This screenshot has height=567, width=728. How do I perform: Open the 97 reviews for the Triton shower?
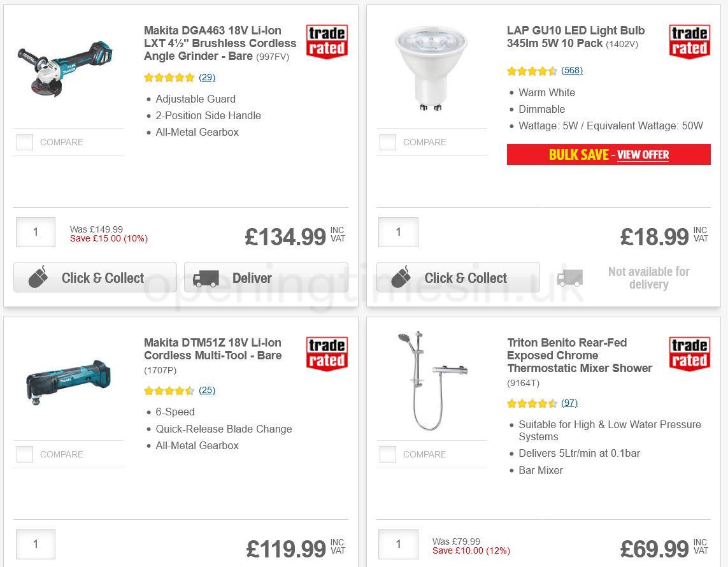point(569,403)
